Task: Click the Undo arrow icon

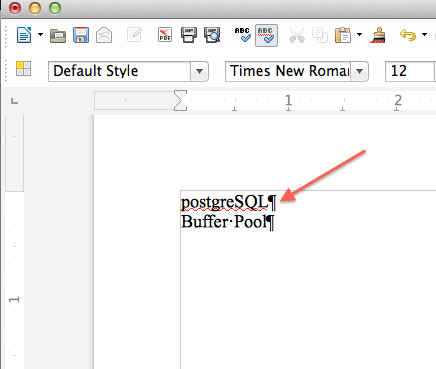Action: pyautogui.click(x=408, y=35)
